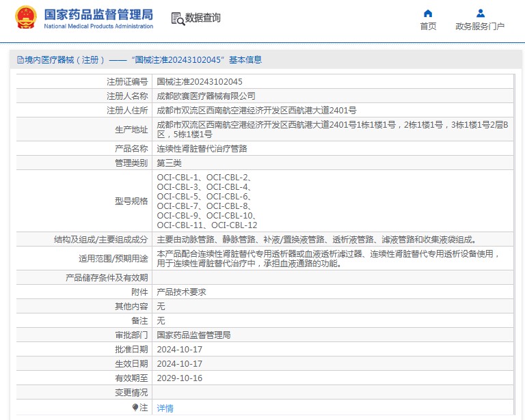Click the 政务服务门户 user icon
Screen dimensions: 525x420
pyautogui.click(x=481, y=14)
